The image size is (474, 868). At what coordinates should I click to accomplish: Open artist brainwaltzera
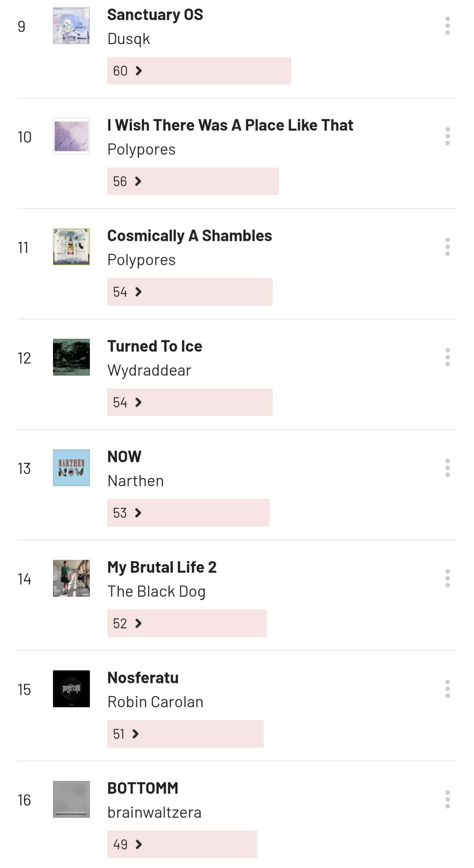point(154,812)
